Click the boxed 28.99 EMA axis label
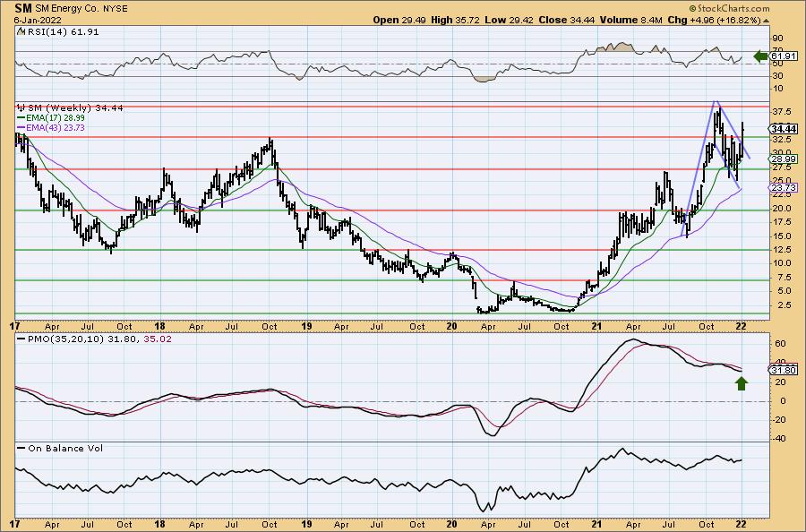The width and height of the screenshot is (806, 532). 784,159
